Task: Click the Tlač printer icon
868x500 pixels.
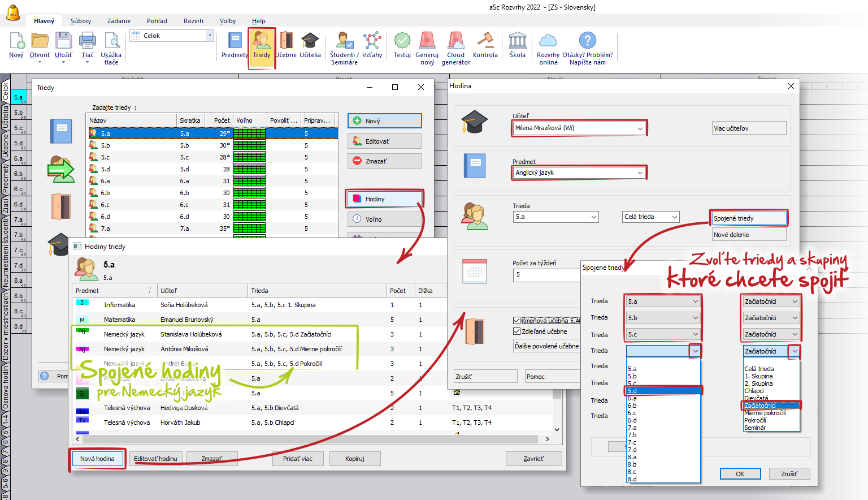Action: (88, 41)
